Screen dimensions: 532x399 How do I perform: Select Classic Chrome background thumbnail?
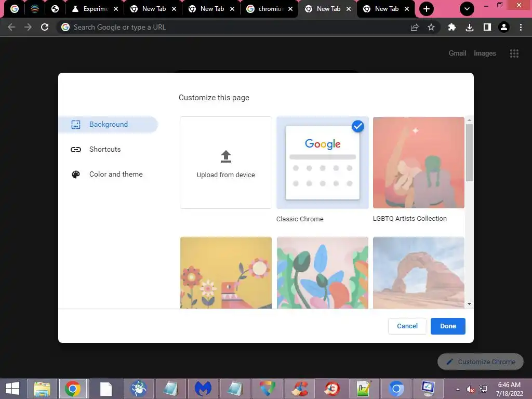[x=322, y=163]
